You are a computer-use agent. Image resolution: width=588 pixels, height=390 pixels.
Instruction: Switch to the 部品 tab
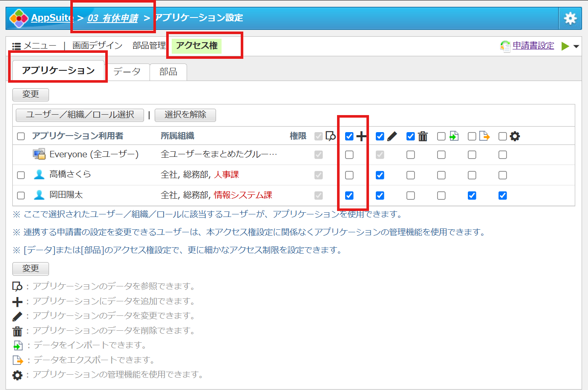coord(168,72)
